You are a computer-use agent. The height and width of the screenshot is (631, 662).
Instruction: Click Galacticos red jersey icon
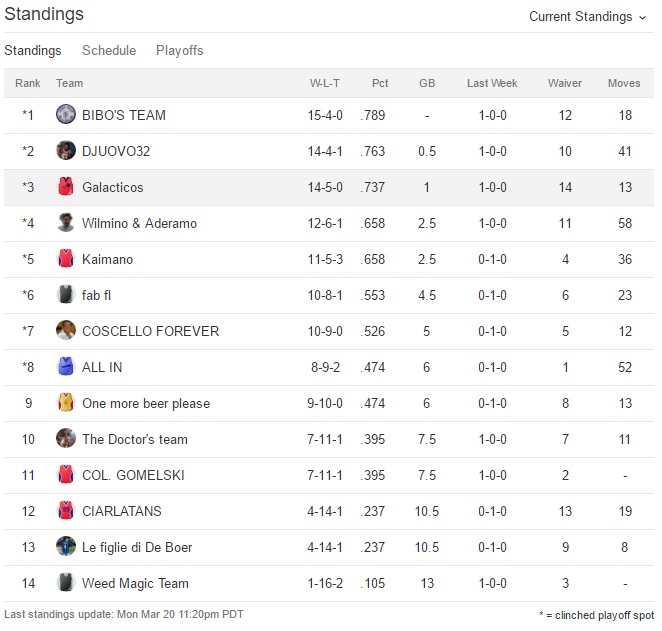click(x=66, y=187)
